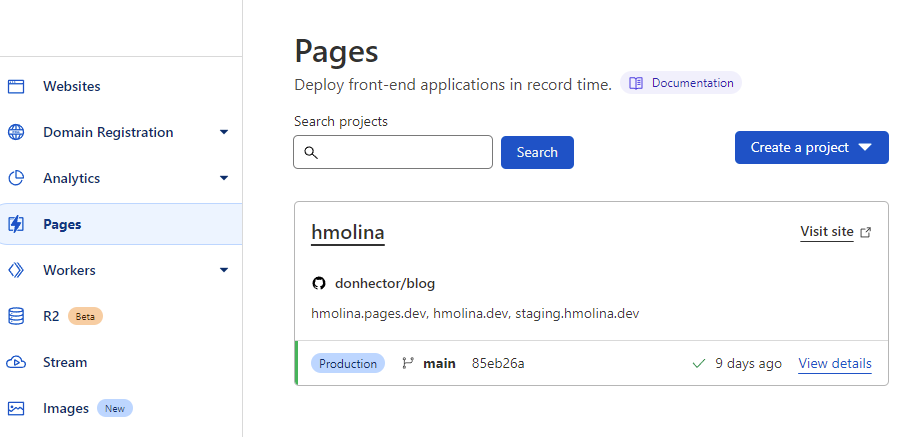Click the git branch icon beside main
The width and height of the screenshot is (909, 437).
coord(408,363)
